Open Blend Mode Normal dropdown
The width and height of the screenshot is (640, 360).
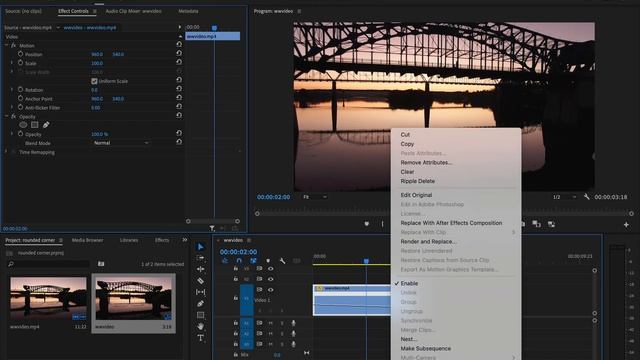coord(121,143)
